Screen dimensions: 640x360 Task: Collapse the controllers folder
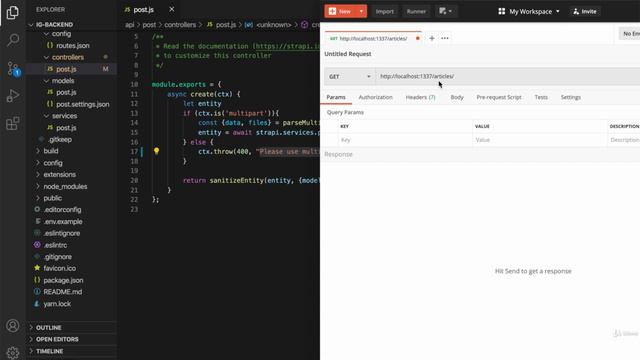point(67,57)
